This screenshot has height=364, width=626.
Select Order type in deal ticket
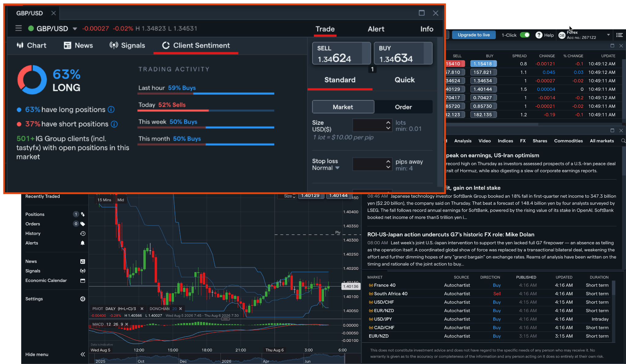403,107
